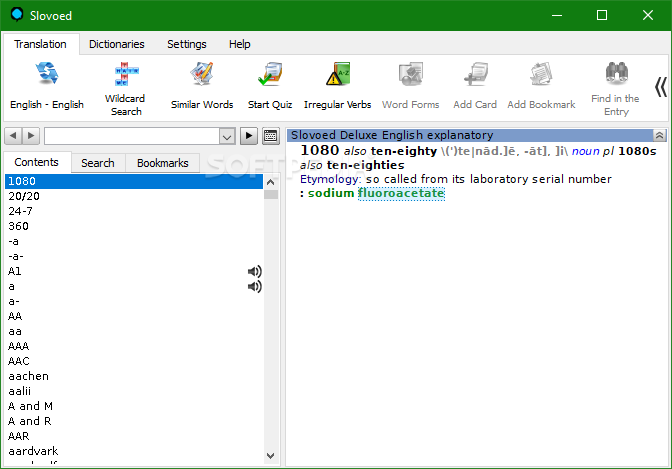Select the 360 entry
This screenshot has width=672, height=469.
pyautogui.click(x=134, y=226)
